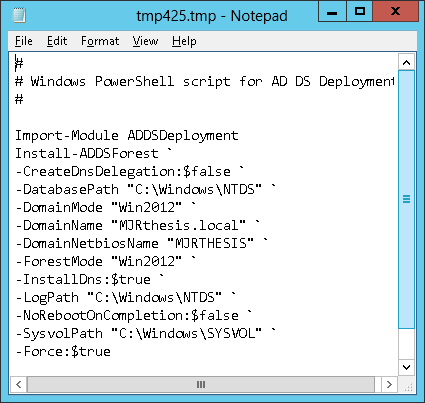Open the Help menu
The width and height of the screenshot is (425, 403).
pos(184,41)
